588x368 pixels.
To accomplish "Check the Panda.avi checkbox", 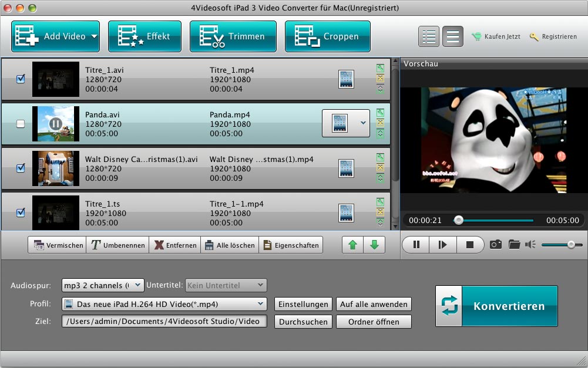I will tap(21, 124).
